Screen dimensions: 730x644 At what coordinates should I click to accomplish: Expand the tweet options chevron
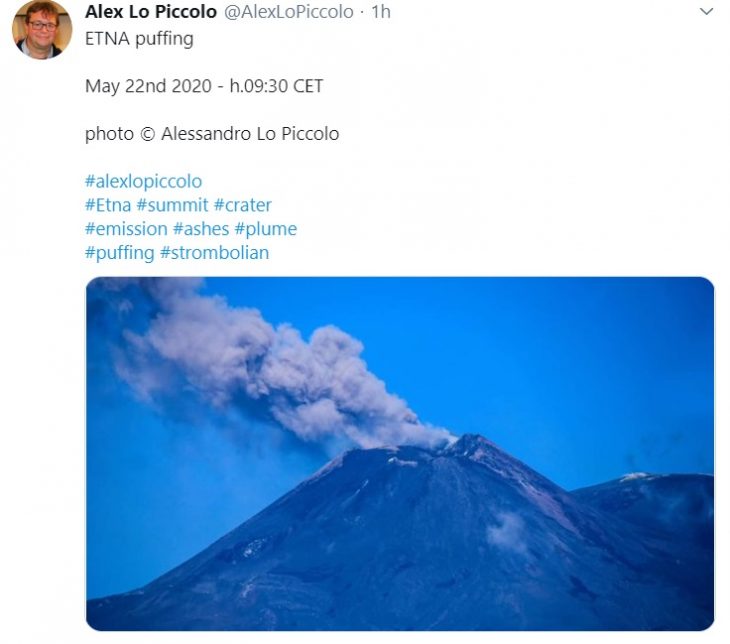point(706,12)
